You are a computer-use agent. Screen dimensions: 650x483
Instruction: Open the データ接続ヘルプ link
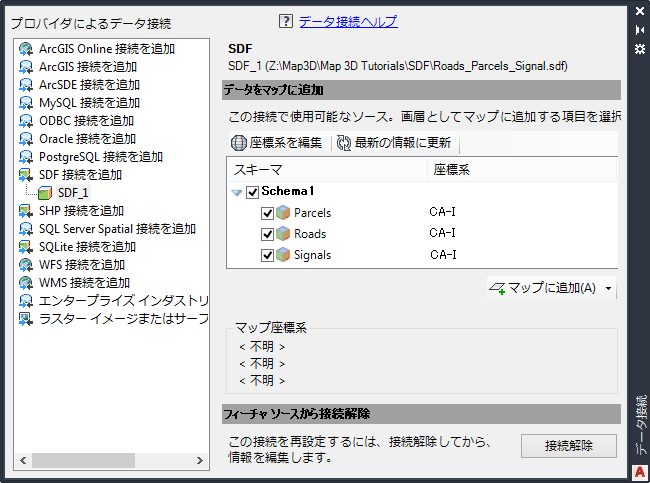pos(348,21)
